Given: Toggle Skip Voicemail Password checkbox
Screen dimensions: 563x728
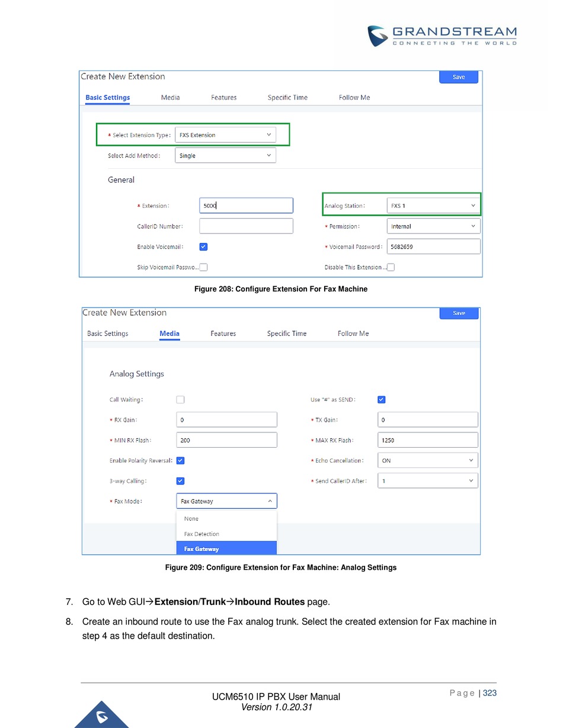Looking at the screenshot, I should pos(203,267).
